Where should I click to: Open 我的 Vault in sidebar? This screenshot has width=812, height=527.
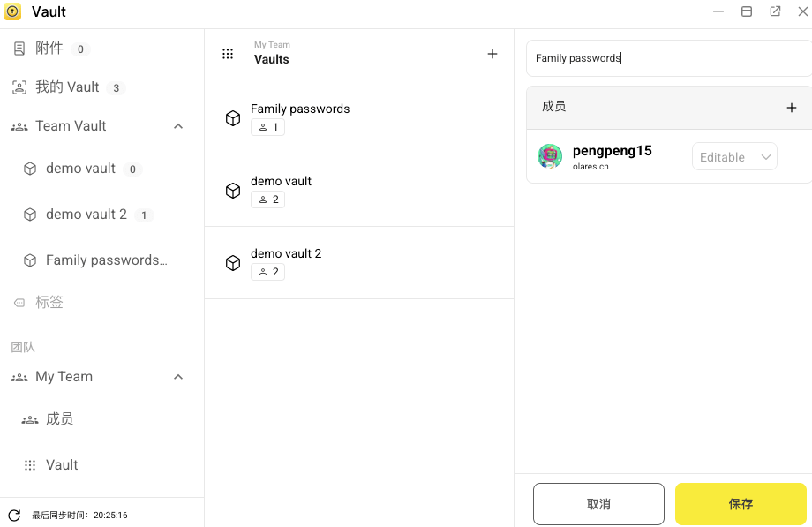click(67, 87)
